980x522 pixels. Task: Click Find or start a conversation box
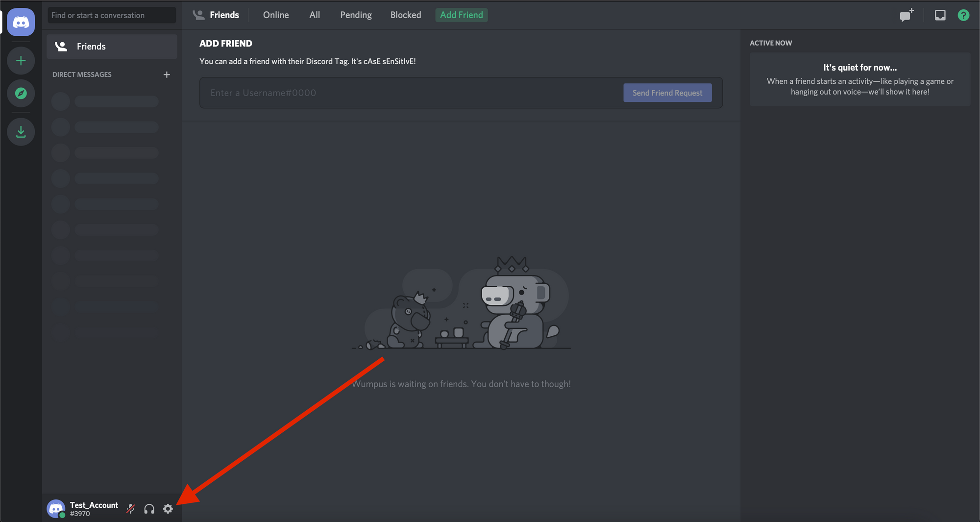(112, 15)
